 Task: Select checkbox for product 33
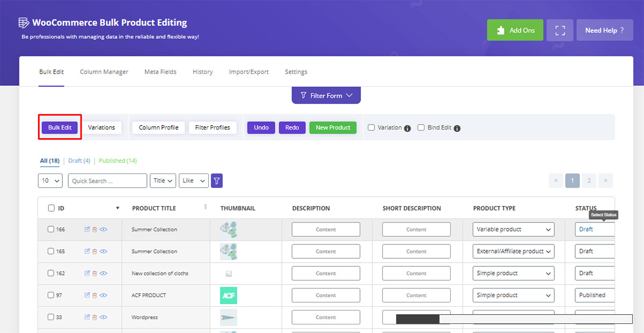tap(51, 317)
